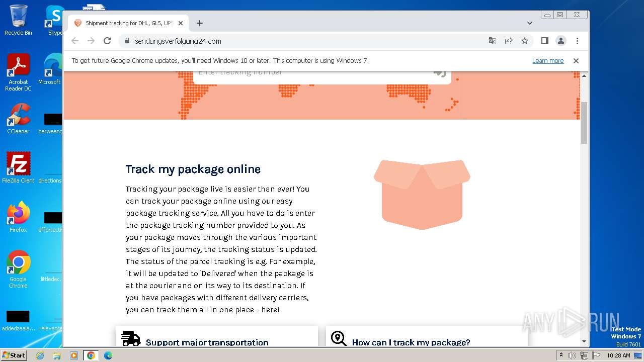Screen dimensions: 644x362
Task: Bookmark this page with the star
Action: pyautogui.click(x=525, y=41)
